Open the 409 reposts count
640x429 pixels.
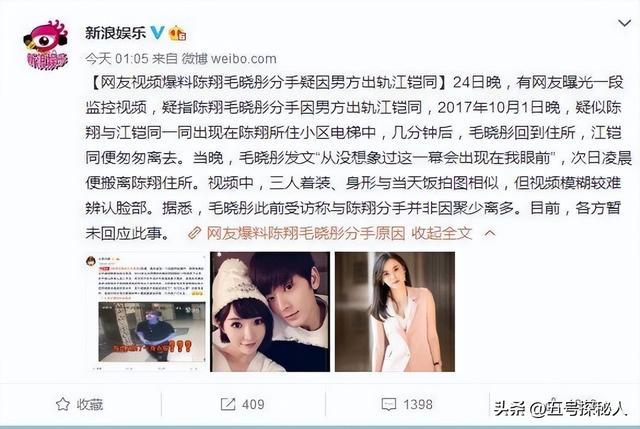pos(253,404)
